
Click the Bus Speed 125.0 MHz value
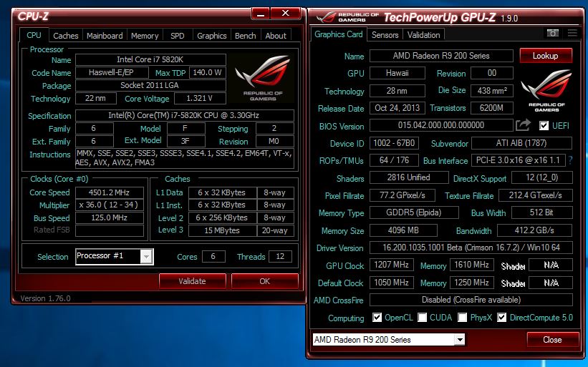(x=110, y=218)
